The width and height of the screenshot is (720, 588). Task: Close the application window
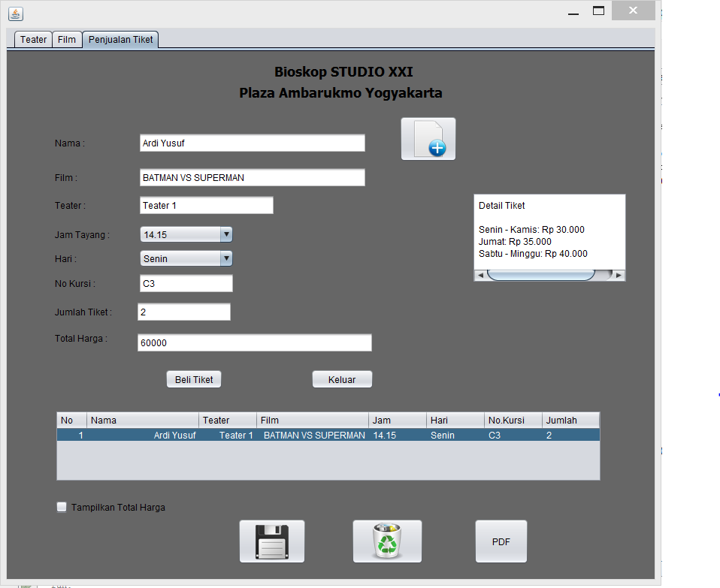634,11
